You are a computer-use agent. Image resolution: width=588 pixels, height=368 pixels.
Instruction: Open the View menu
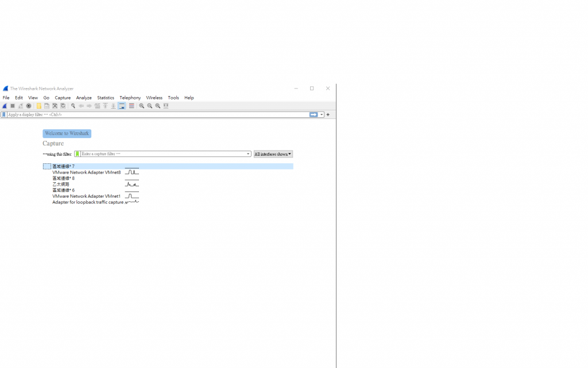(x=33, y=98)
